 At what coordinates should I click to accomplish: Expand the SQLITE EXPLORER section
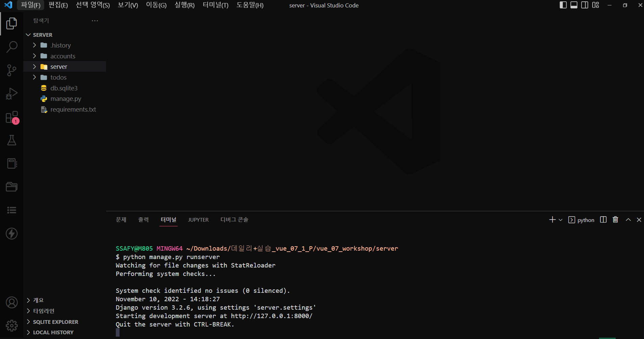pyautogui.click(x=65, y=322)
